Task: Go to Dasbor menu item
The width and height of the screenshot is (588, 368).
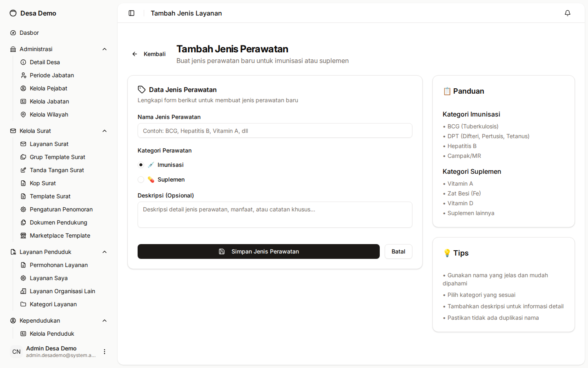Action: point(59,33)
